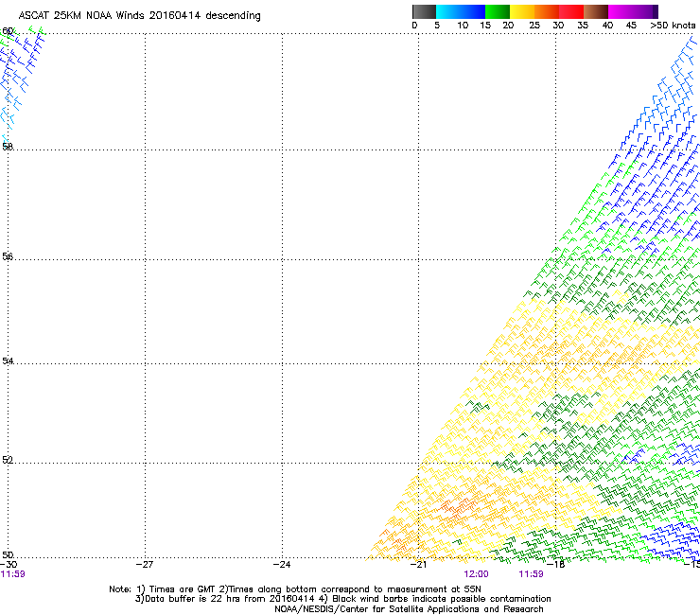This screenshot has height=615, width=700.
Task: Click the purple '11:59' time under -30
Action: (13, 574)
